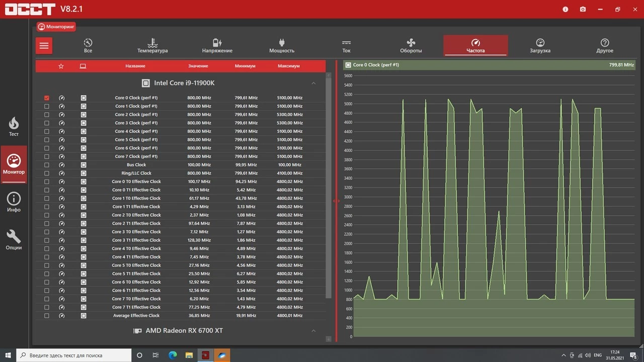
Task: Select the Core 4 Clock (perf #1) row
Action: coord(181,131)
